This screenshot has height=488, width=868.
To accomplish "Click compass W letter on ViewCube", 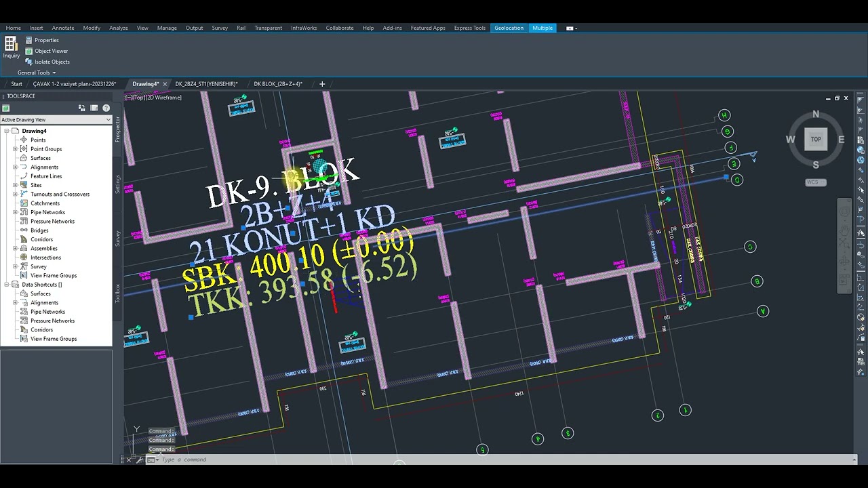I will 790,140.
